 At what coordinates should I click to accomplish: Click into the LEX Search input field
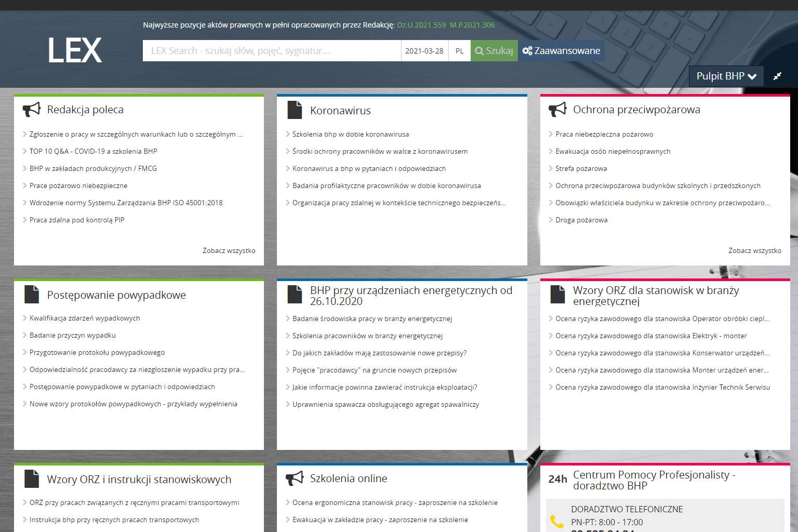271,51
